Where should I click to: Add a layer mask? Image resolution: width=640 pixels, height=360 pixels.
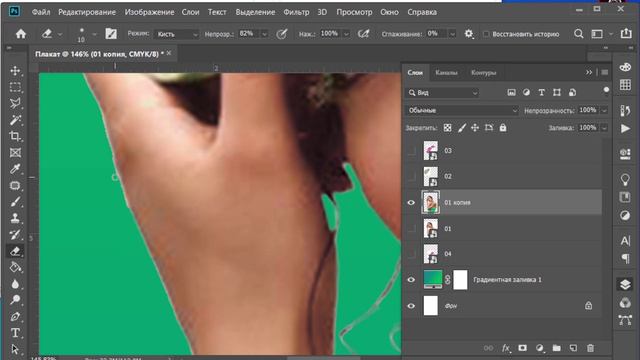click(522, 348)
